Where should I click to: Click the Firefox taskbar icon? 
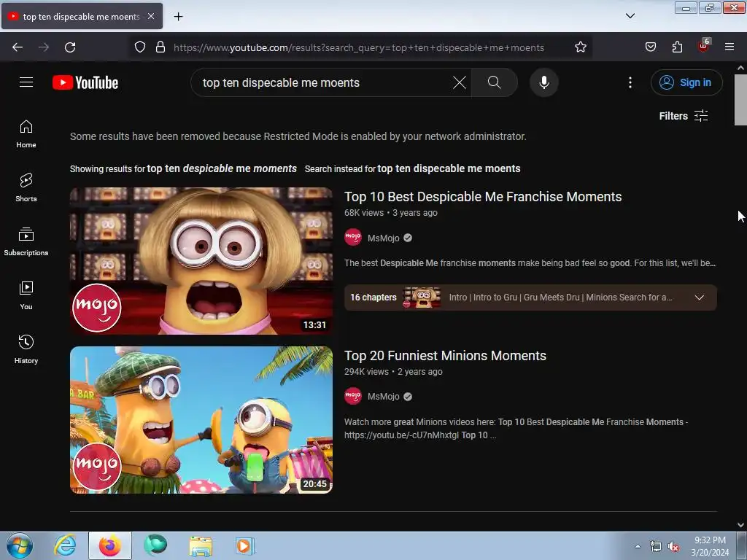[x=110, y=545]
